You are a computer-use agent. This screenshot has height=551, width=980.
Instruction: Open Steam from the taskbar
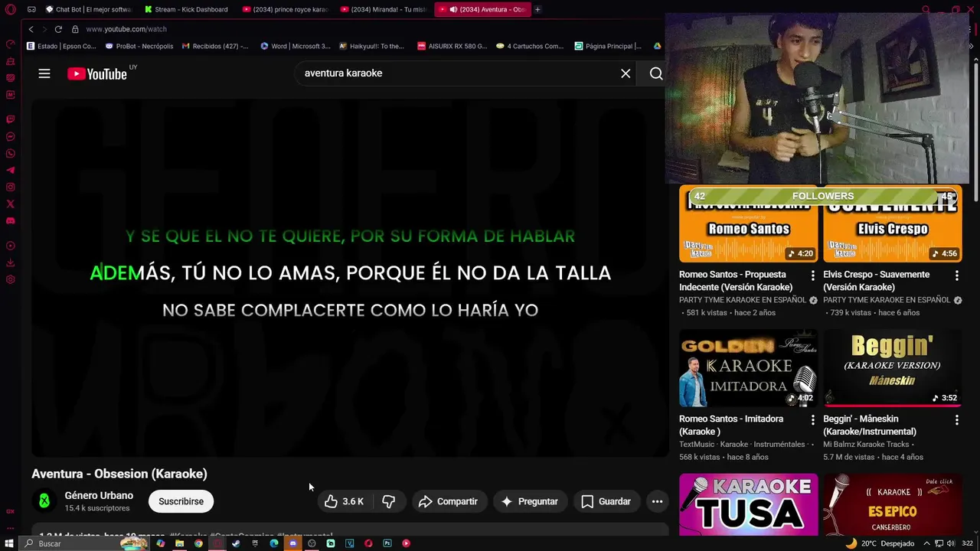tap(236, 543)
